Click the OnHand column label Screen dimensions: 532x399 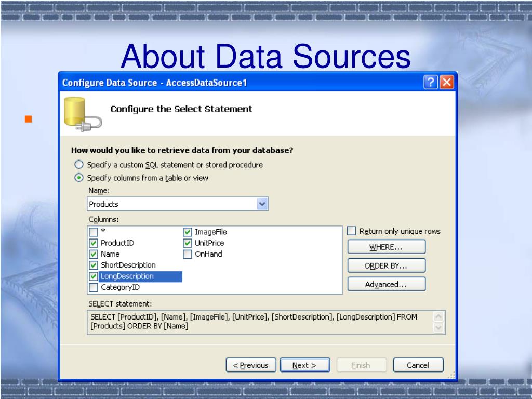point(208,254)
